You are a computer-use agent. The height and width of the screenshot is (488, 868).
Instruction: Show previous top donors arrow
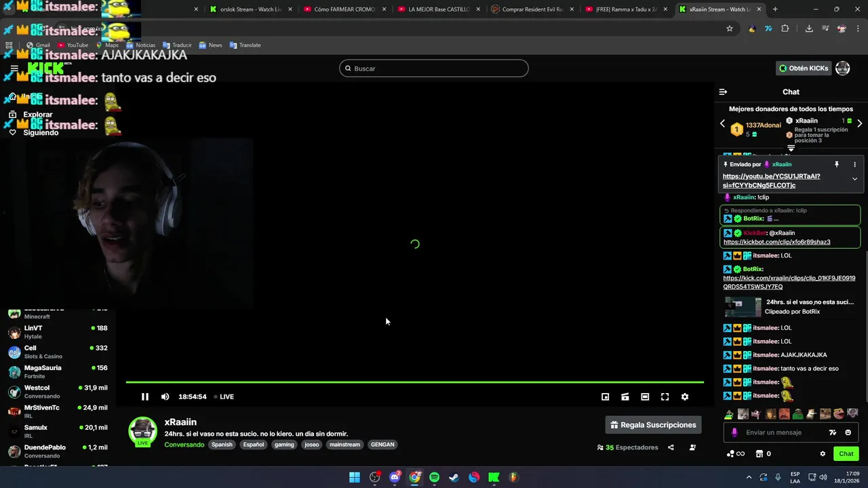722,123
